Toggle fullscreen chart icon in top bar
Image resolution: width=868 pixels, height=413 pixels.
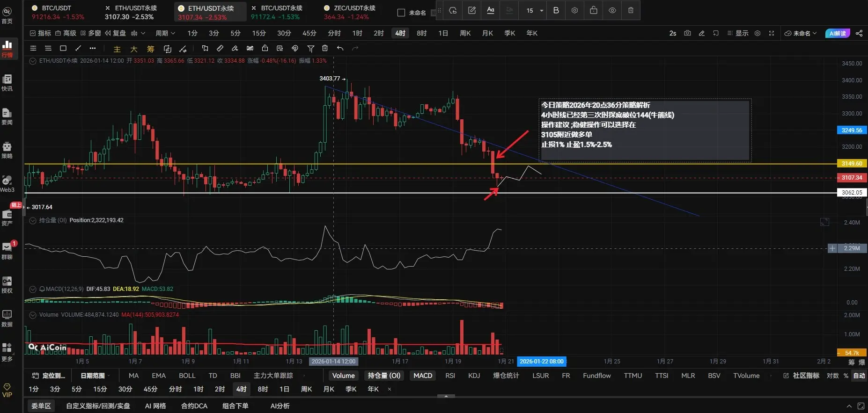point(772,33)
